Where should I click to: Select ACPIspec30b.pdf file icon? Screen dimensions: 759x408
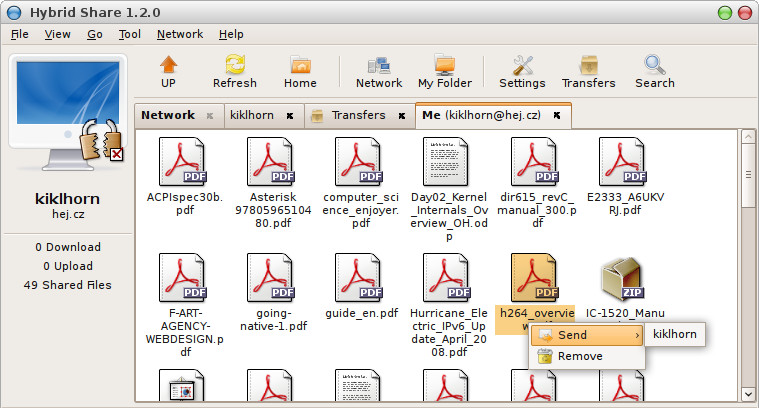click(183, 162)
